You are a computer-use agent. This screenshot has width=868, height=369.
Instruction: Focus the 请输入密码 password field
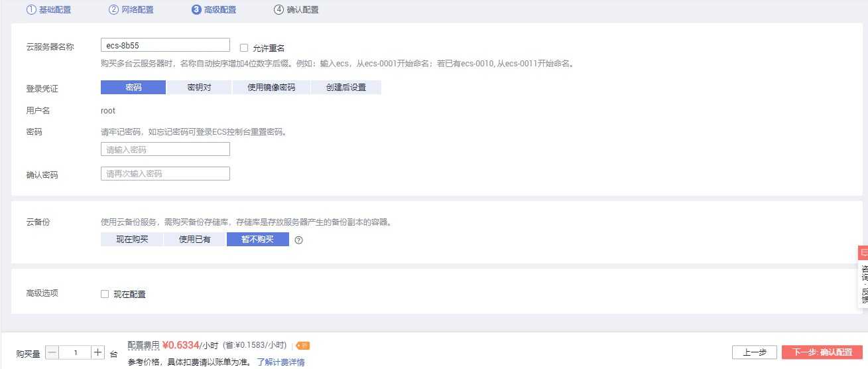(x=165, y=149)
